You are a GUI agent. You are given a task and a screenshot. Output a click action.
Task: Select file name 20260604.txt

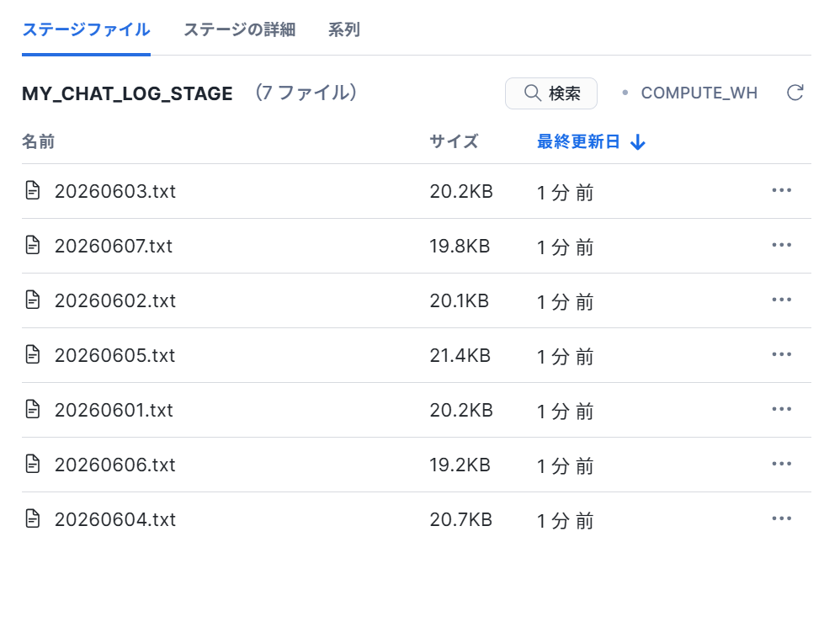coord(115,519)
